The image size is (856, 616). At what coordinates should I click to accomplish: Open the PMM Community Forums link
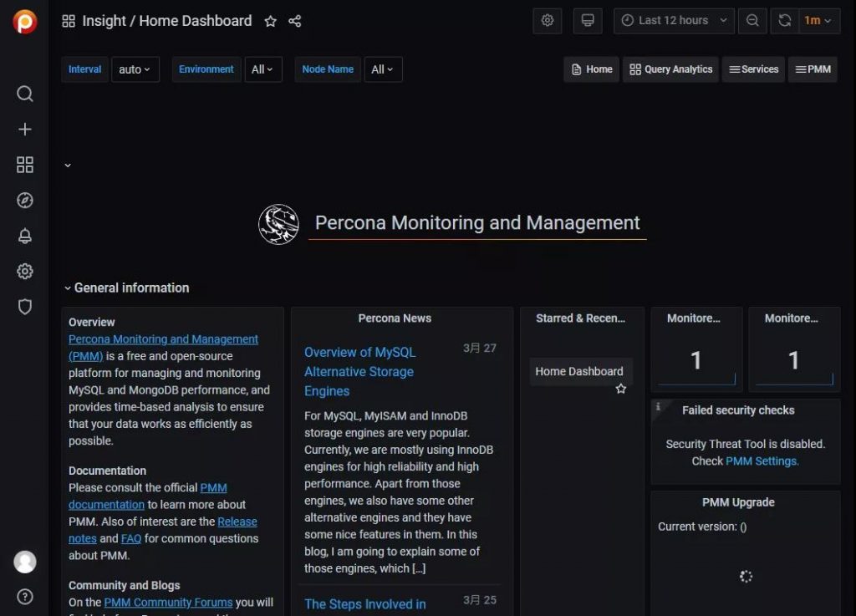pos(168,603)
